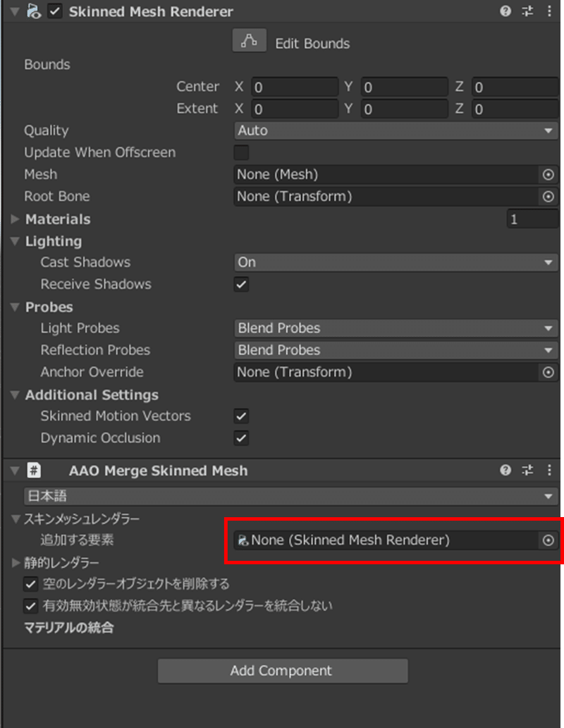Click the Materials size field showing 1

[x=532, y=219]
